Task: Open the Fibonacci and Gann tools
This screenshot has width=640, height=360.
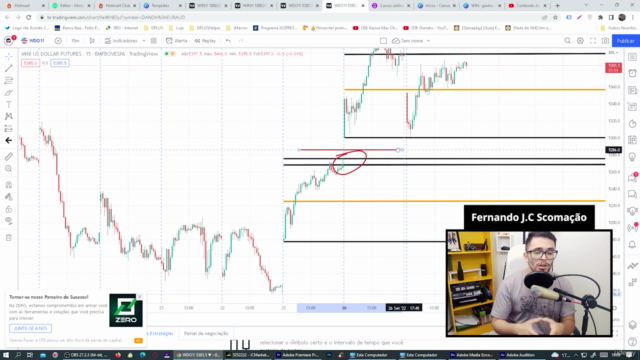Action: [9, 80]
